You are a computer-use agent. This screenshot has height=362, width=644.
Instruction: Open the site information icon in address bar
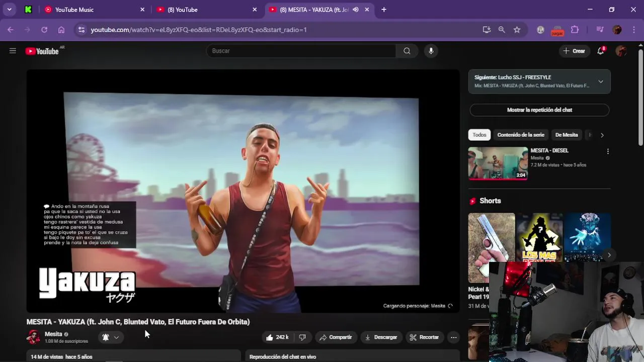click(82, 30)
